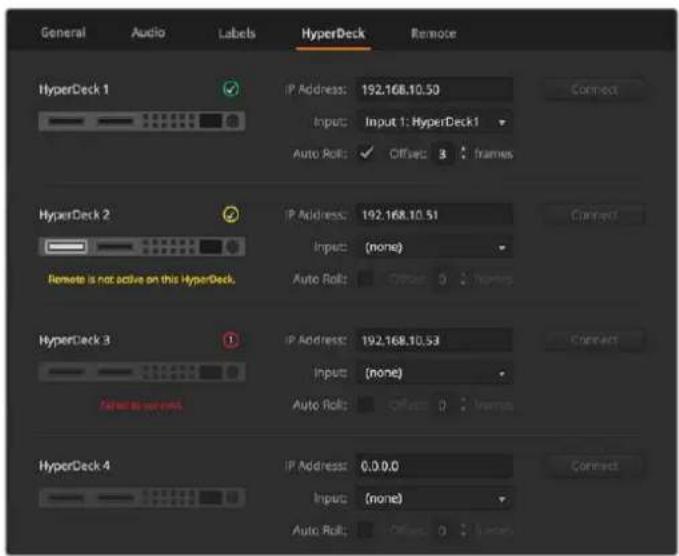Click the red 'Failed to connect' message
The height and width of the screenshot is (556, 679).
coord(142,405)
